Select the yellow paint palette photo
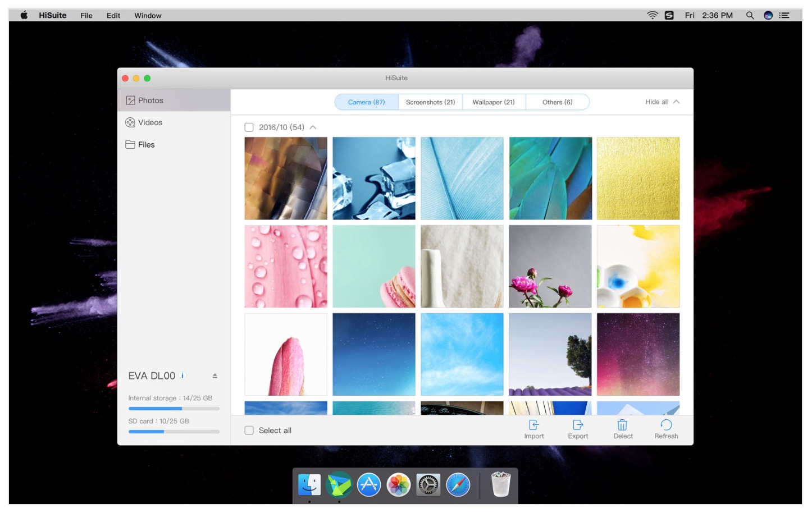This screenshot has width=812, height=513. point(638,267)
